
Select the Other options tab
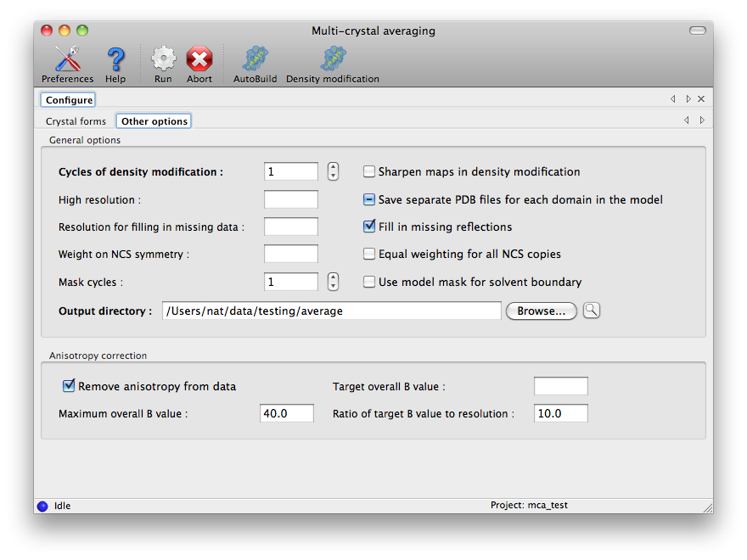pos(154,121)
